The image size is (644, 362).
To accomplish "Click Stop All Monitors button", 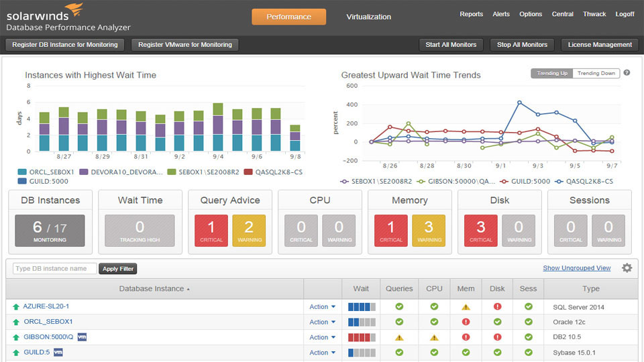I will (x=522, y=45).
